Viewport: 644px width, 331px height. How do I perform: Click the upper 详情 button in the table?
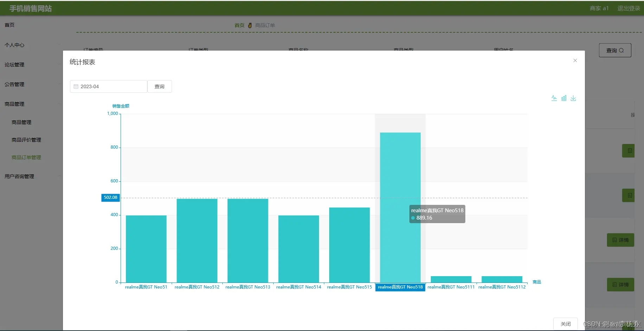tap(620, 240)
